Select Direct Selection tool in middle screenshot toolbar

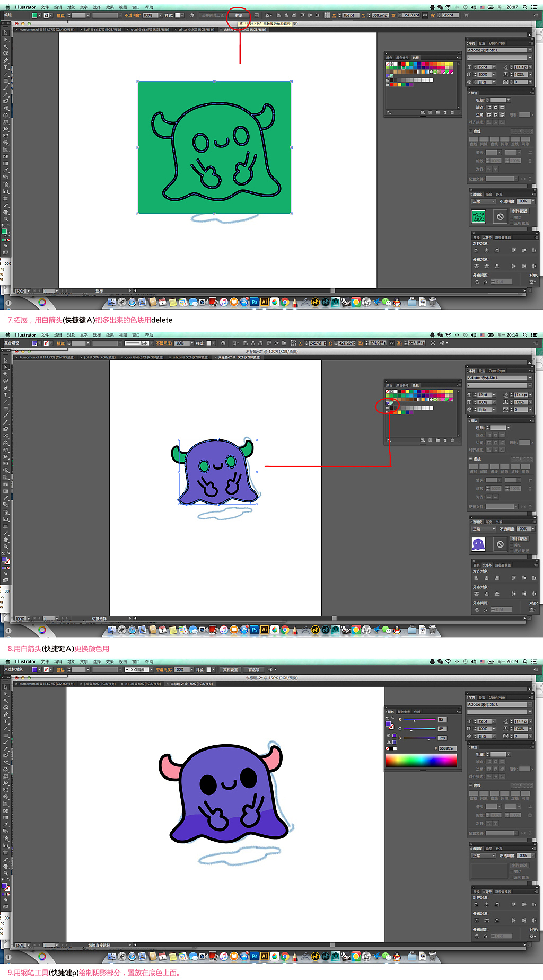6,367
